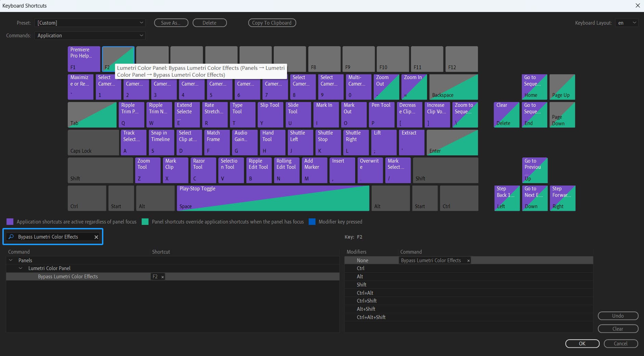Select the Slip Tool Y key
Viewport: 644px width, 356px height.
(270, 115)
